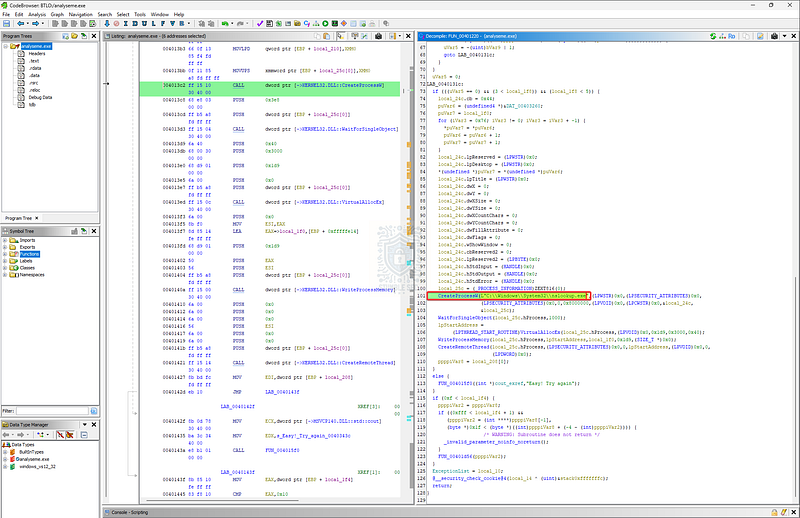Click the WriteProcessMemory call in decompiler
This screenshot has height=518, width=800.
[463, 339]
